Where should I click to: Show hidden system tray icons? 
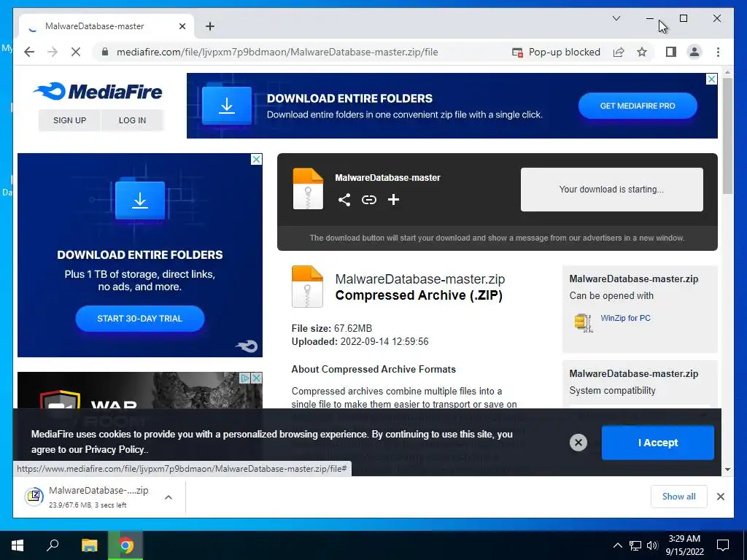(617, 545)
